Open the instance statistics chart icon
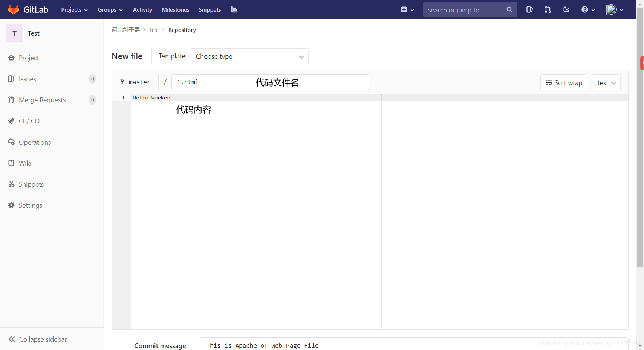This screenshot has height=350, width=644. (234, 9)
